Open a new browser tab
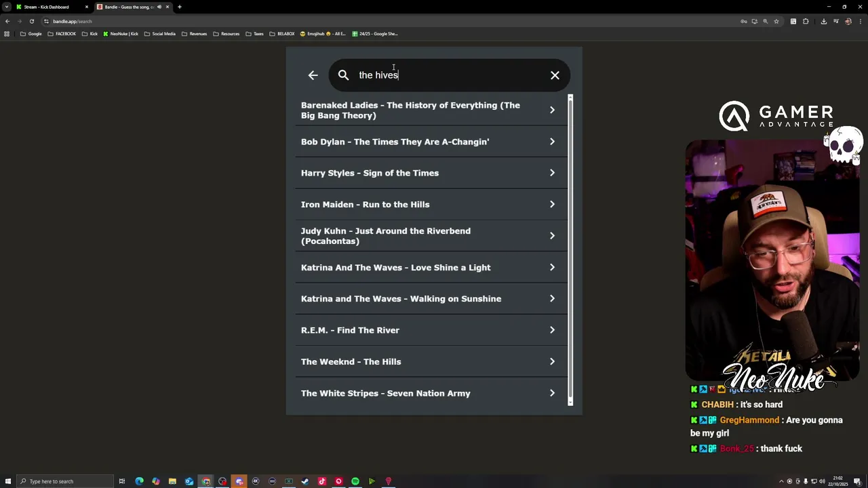 (179, 7)
